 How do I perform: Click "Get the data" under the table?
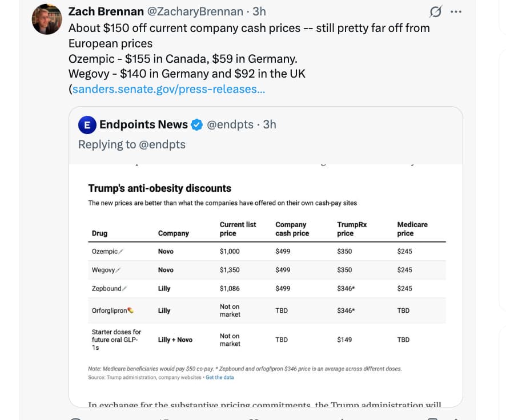coord(220,377)
